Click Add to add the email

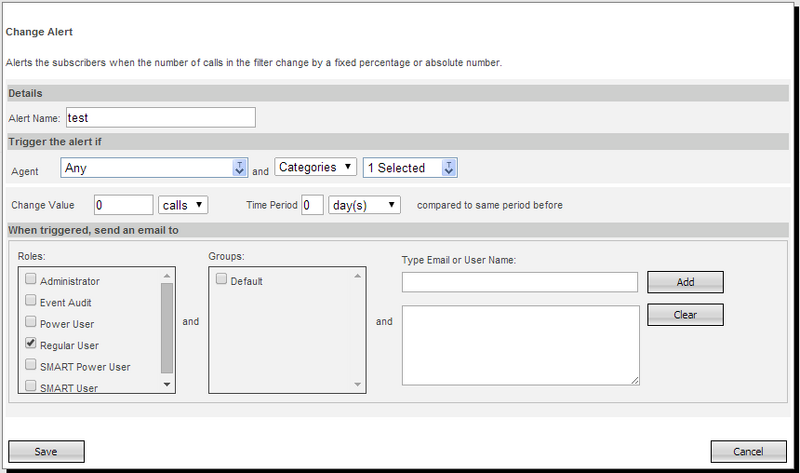pos(685,282)
